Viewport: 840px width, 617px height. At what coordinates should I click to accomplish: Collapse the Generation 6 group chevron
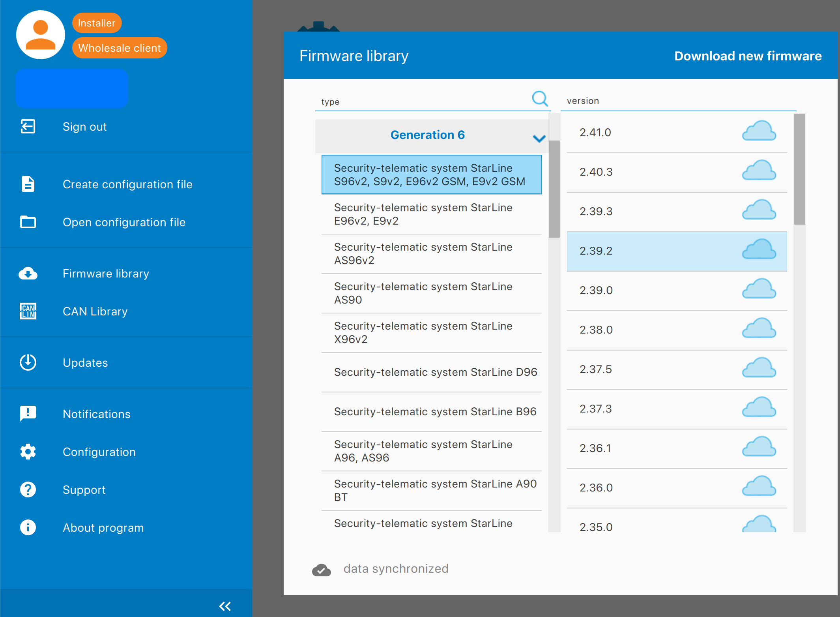pos(539,139)
